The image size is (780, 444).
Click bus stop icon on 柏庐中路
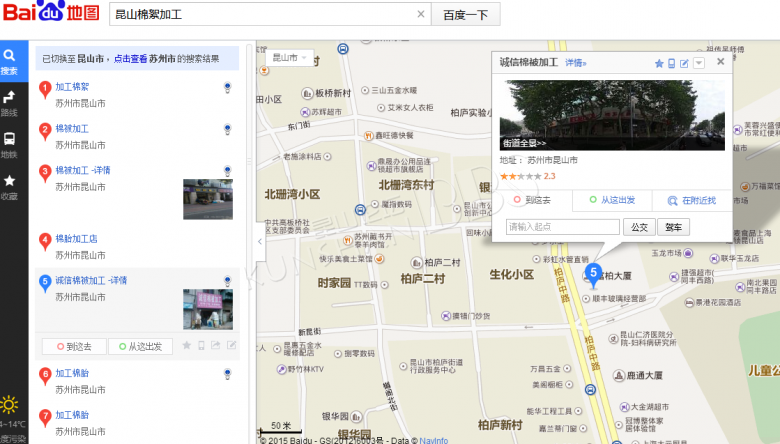(590, 390)
